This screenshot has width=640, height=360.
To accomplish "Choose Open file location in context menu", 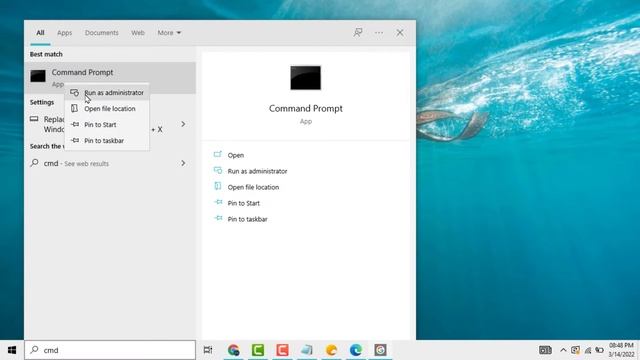I will click(107, 109).
